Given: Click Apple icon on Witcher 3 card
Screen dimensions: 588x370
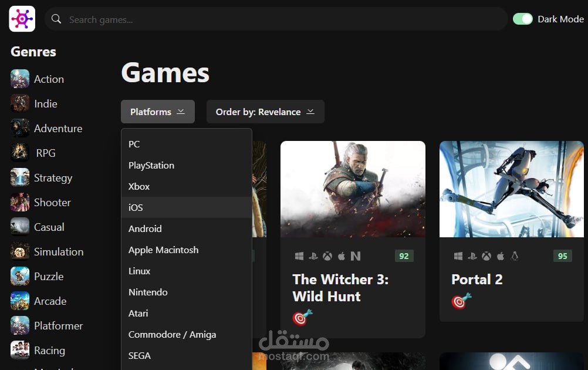Looking at the screenshot, I should [x=342, y=256].
